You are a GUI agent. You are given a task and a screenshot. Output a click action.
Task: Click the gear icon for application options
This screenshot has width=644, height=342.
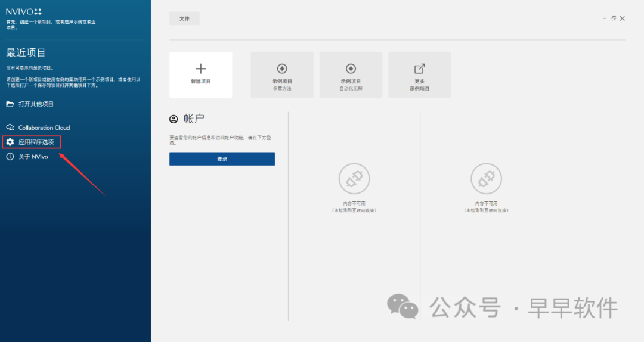10,142
